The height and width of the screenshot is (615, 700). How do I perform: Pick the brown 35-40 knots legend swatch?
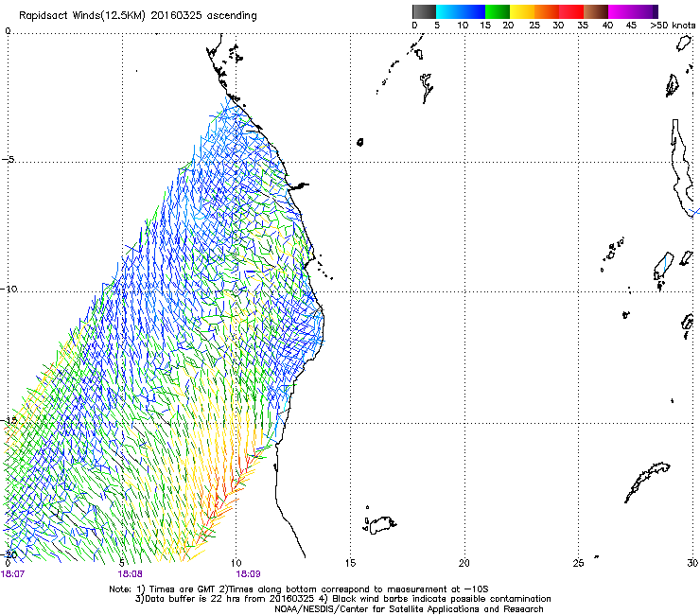click(596, 11)
